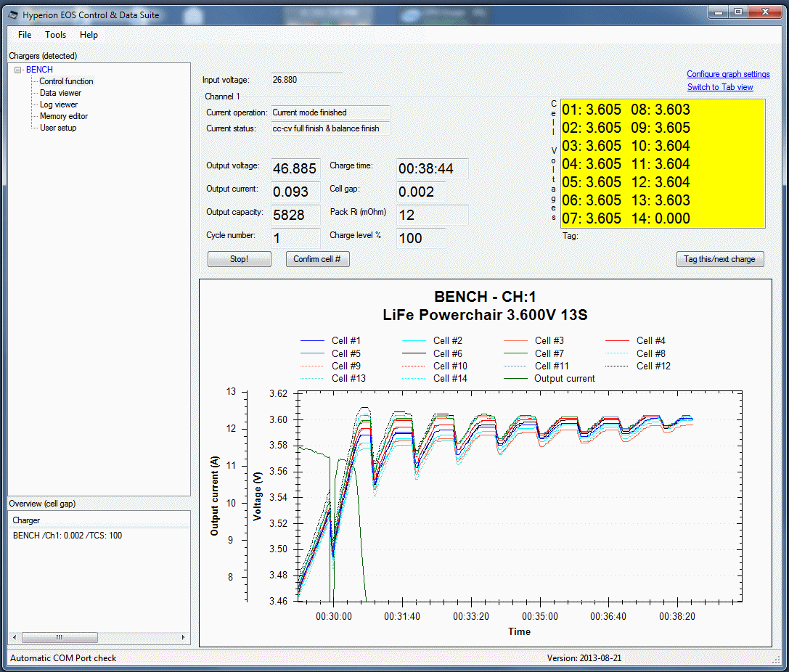Click Switch to Tab view link
Viewport: 789px width, 672px height.
click(x=720, y=87)
